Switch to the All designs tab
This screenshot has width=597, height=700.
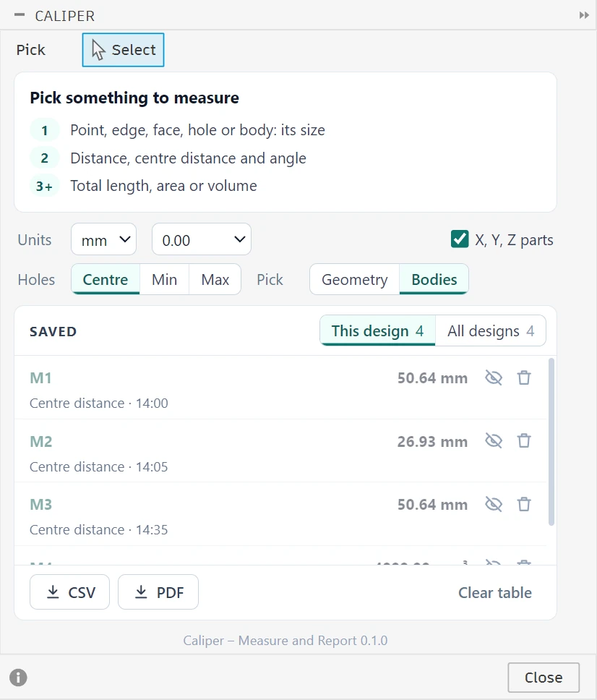[x=490, y=330]
